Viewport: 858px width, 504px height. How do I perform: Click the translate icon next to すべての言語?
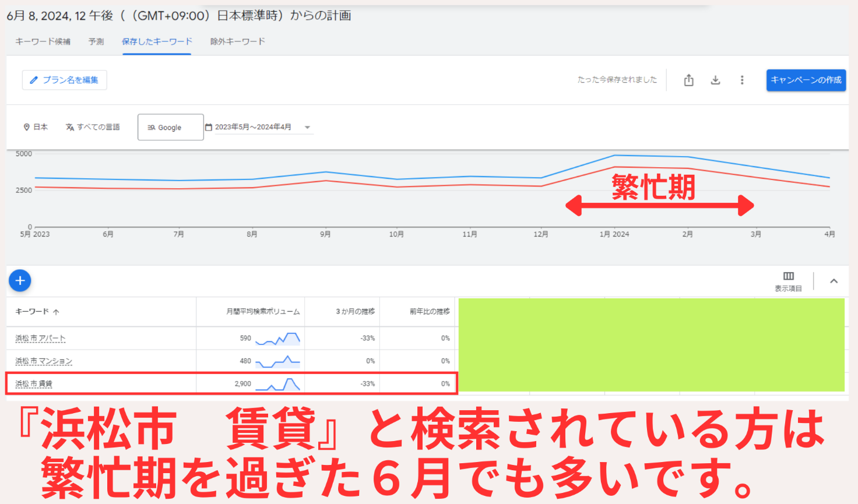pyautogui.click(x=70, y=127)
